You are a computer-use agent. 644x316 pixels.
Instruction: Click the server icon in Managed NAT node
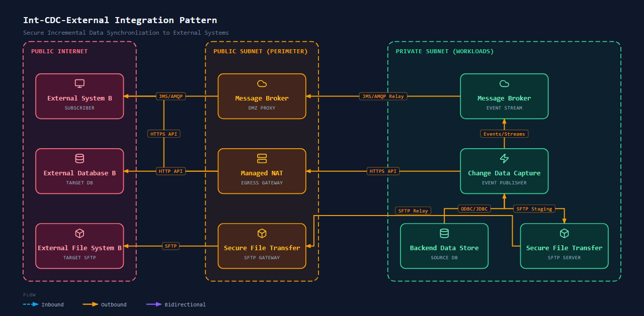point(262,159)
